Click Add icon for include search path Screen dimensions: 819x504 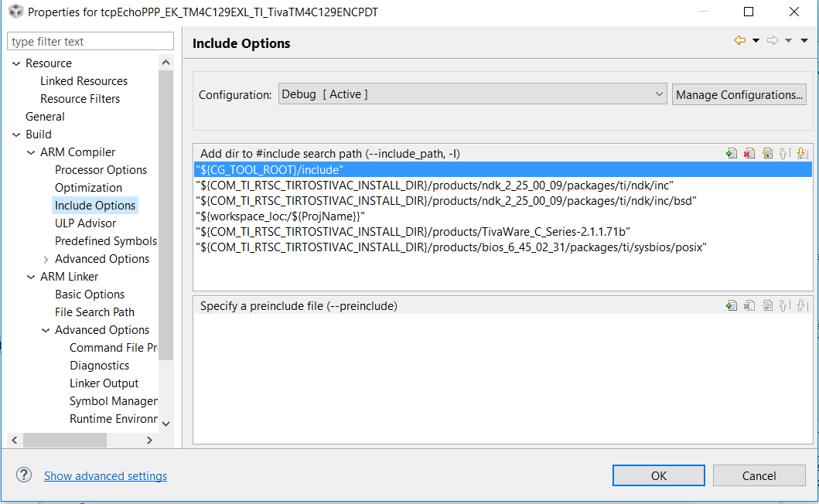pos(732,153)
